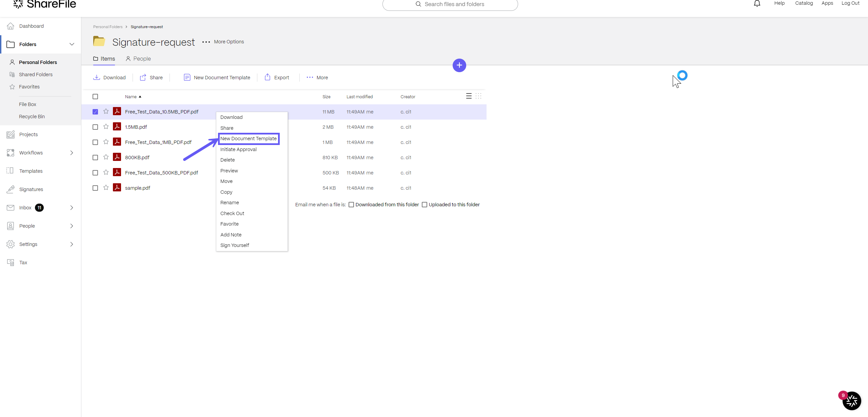Select 'New Document Template' from context menu
Viewport: 868px width, 417px height.
tap(248, 138)
